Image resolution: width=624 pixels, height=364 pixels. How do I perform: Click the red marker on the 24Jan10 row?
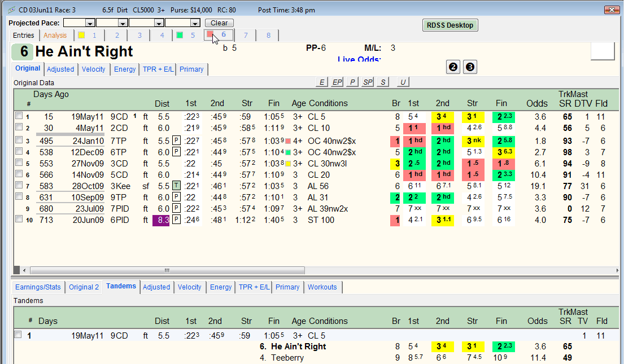[288, 141]
